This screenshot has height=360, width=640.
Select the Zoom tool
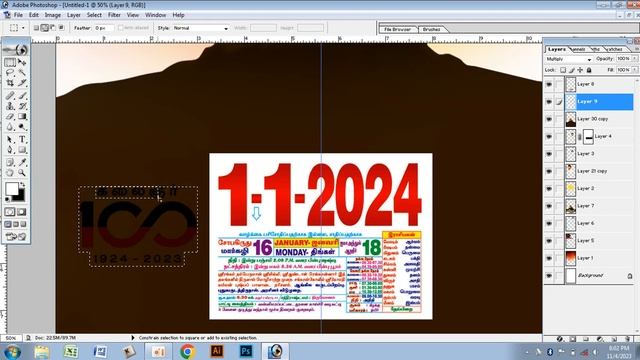(x=22, y=173)
